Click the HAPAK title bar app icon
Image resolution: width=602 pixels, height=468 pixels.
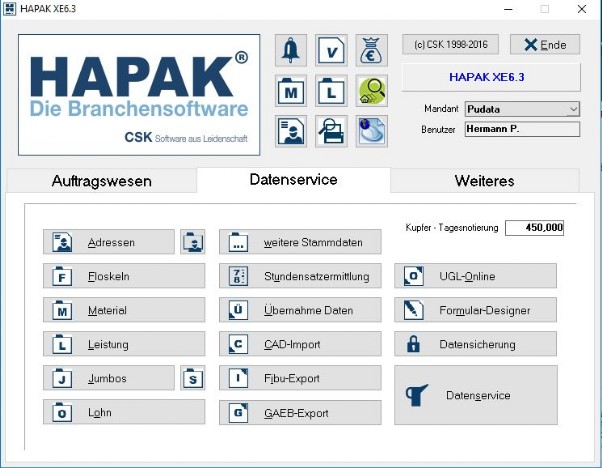click(9, 8)
